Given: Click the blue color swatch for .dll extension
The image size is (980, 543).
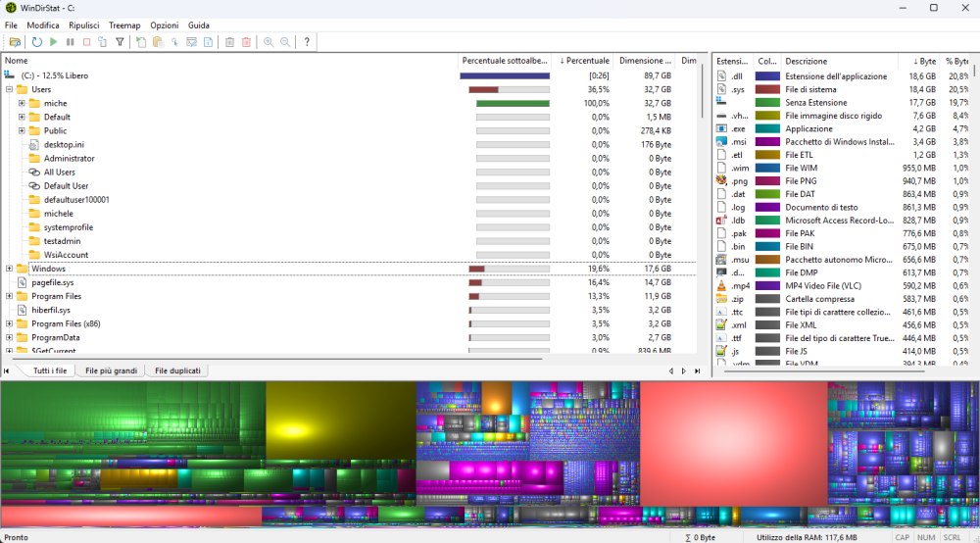Looking at the screenshot, I should [x=767, y=75].
